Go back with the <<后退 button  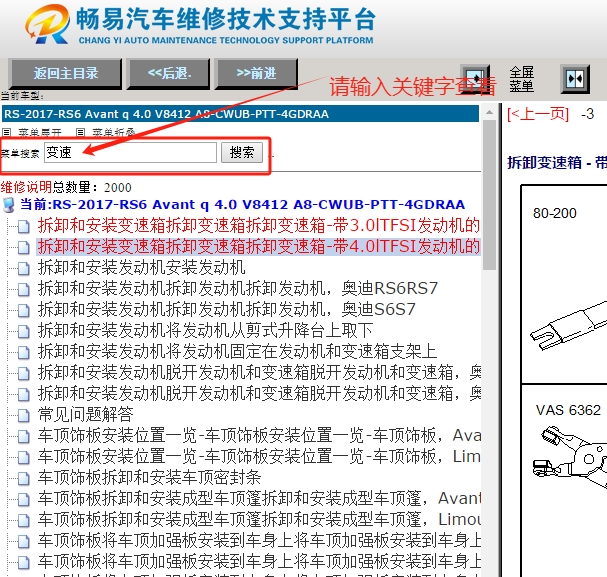pyautogui.click(x=169, y=74)
